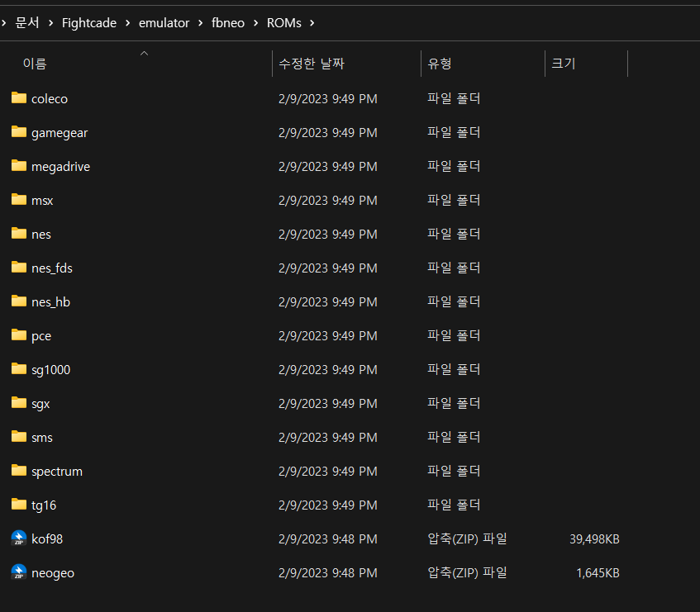The width and height of the screenshot is (700, 612).
Task: Toggle sort direction arrow above 이름
Action: click(x=144, y=53)
